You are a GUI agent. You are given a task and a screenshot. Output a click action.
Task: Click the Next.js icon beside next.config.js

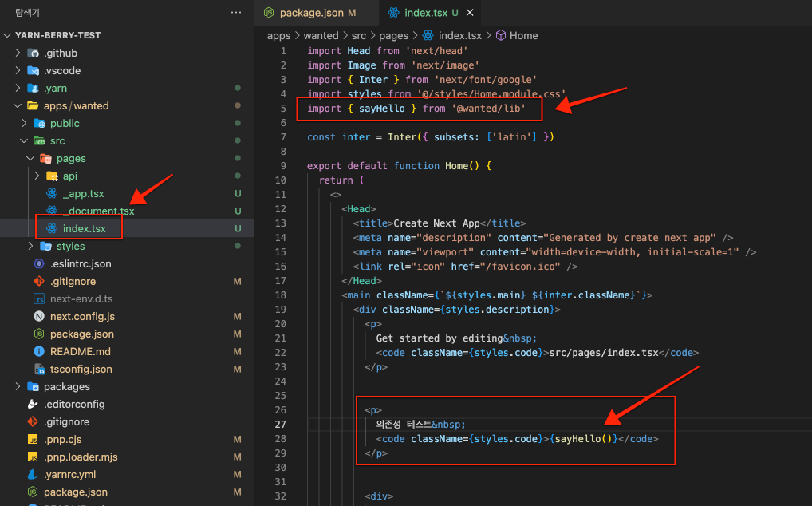(x=39, y=316)
